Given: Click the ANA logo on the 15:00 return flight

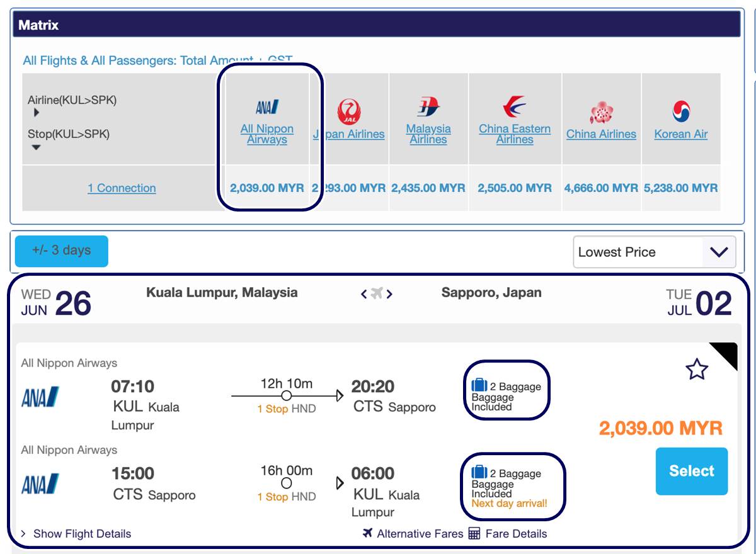Looking at the screenshot, I should click(40, 484).
